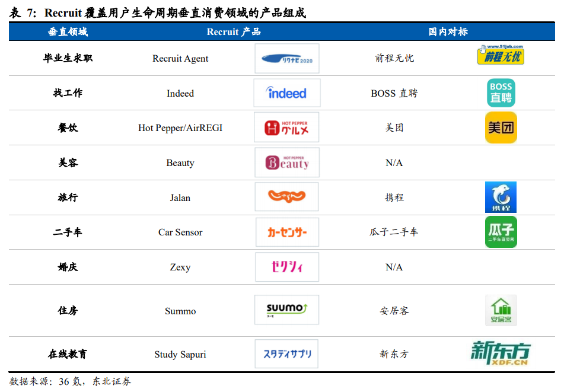Select the blue Indeed logo image

tap(286, 93)
